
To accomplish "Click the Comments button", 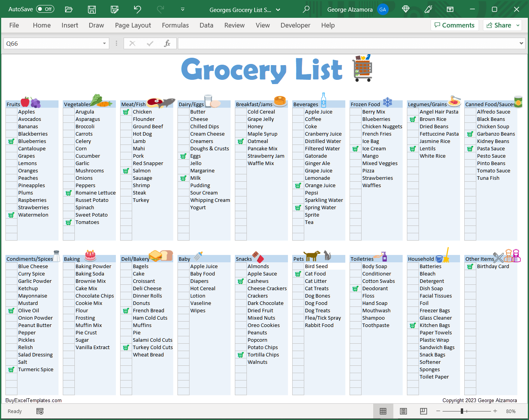I will click(x=455, y=25).
